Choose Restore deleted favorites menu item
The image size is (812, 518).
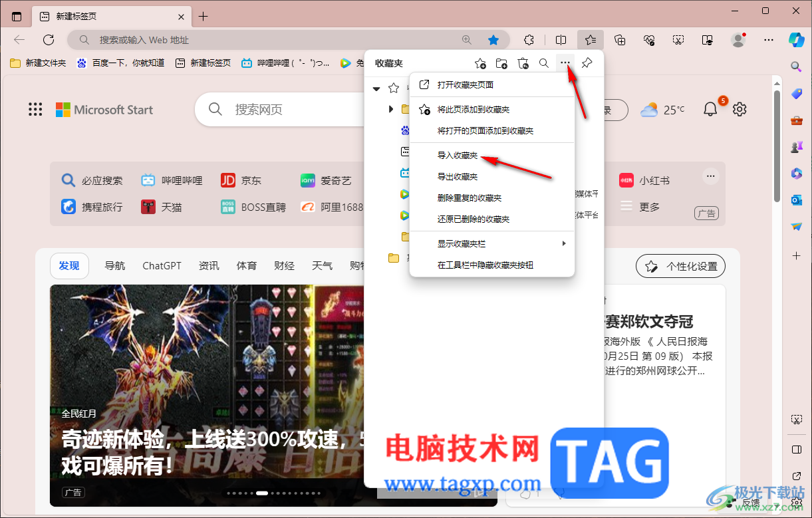click(x=492, y=219)
